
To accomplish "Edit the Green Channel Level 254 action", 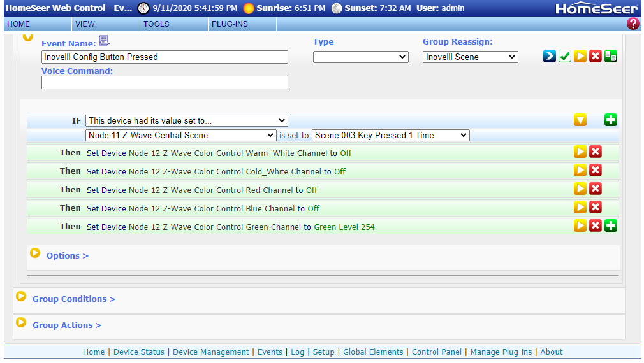I will [230, 227].
